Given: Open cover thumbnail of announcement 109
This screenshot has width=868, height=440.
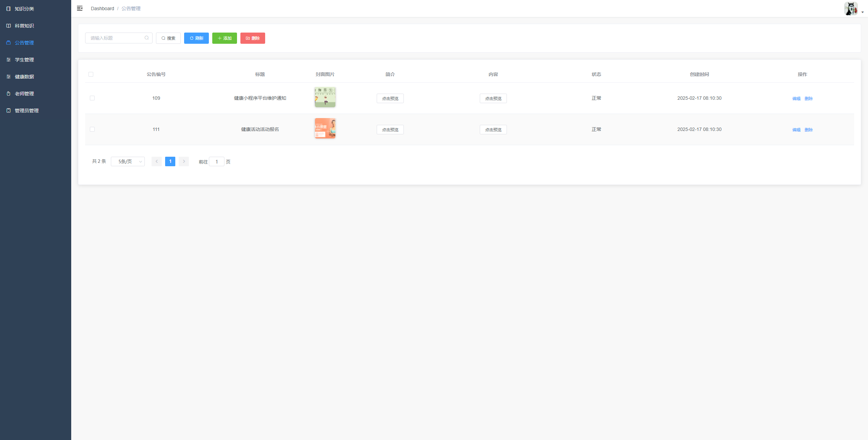Looking at the screenshot, I should (325, 97).
